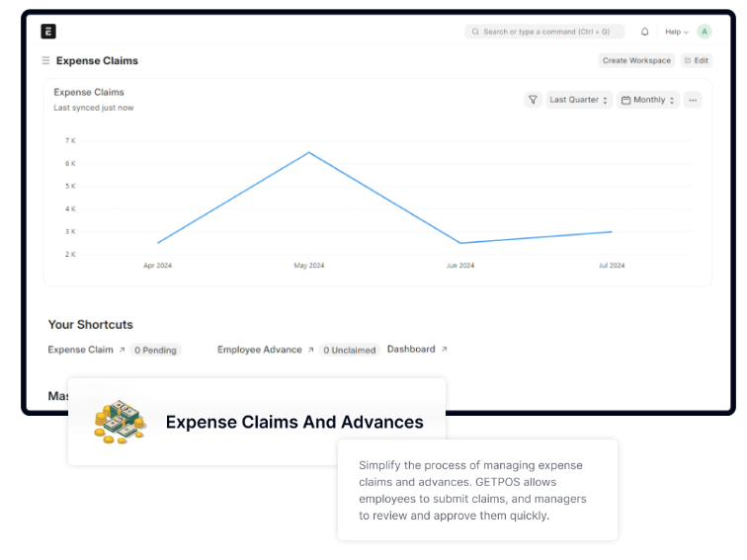Click the ERPNext logo icon
Screen dimensions: 747x560
(48, 32)
